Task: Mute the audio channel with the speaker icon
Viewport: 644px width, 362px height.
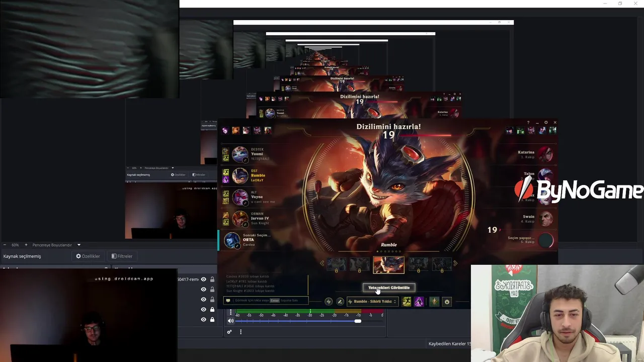Action: tap(230, 321)
